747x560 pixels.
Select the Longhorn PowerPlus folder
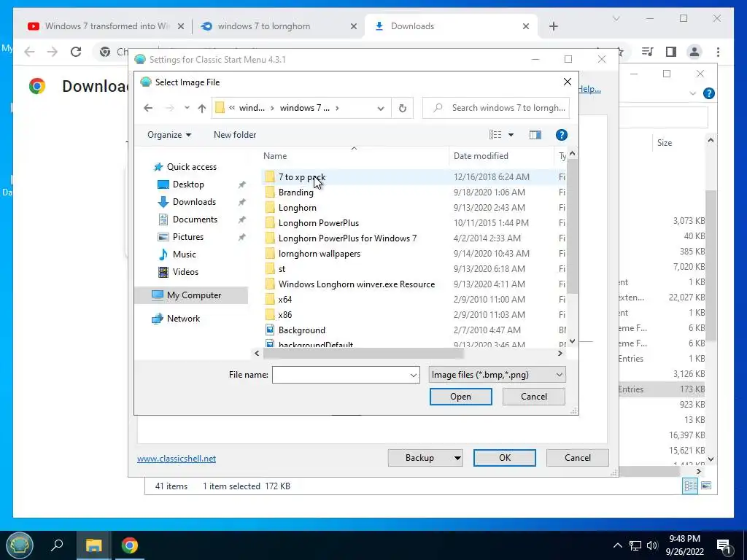[x=319, y=223]
